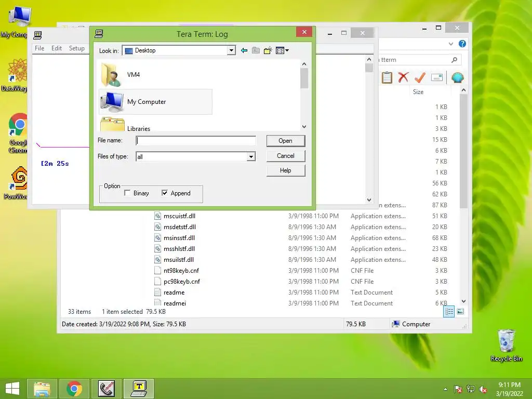Click the telephone app in the taskbar

[x=106, y=389]
